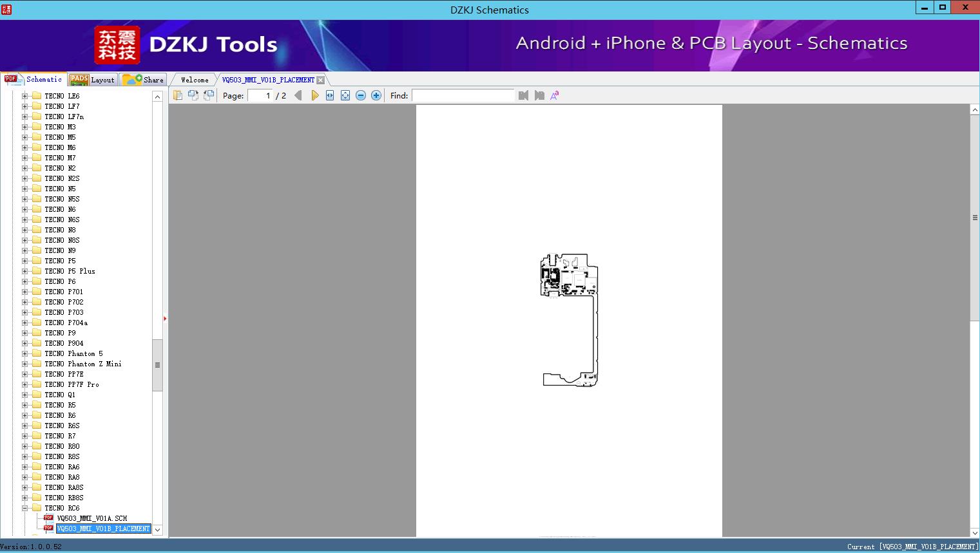Screen dimensions: 980x553
Task: Select the TECNO P904 tree item
Action: 64,343
